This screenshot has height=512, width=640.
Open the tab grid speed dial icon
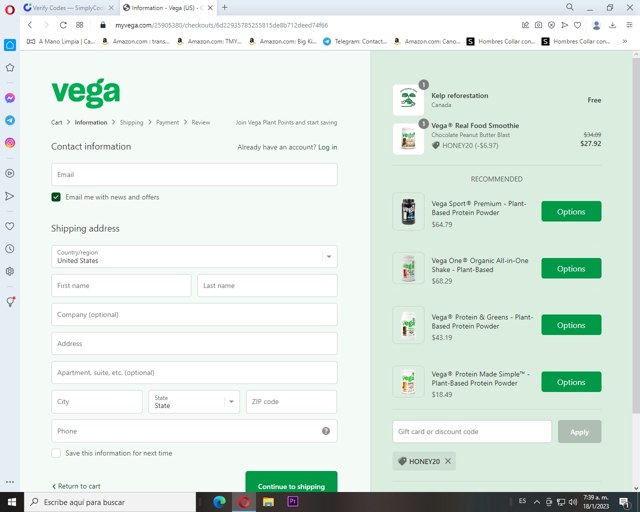click(x=80, y=25)
